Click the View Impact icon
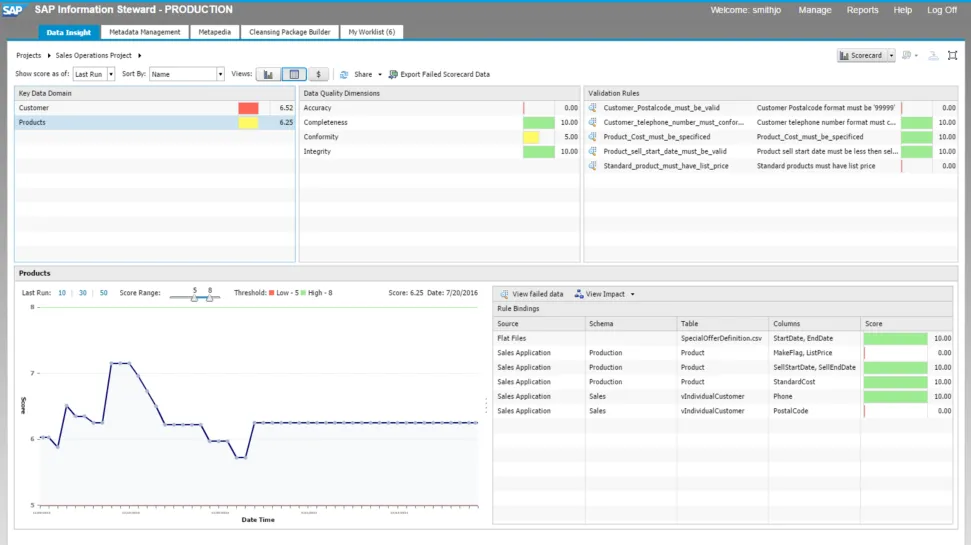The width and height of the screenshot is (971, 545). coord(579,294)
